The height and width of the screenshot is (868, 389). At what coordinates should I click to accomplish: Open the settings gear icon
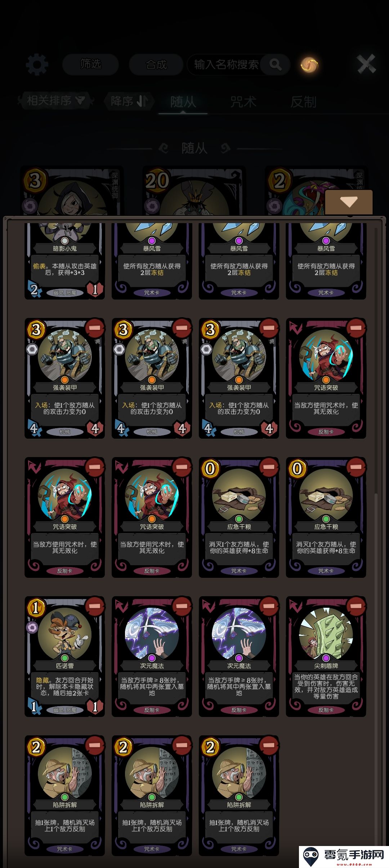pos(37,65)
